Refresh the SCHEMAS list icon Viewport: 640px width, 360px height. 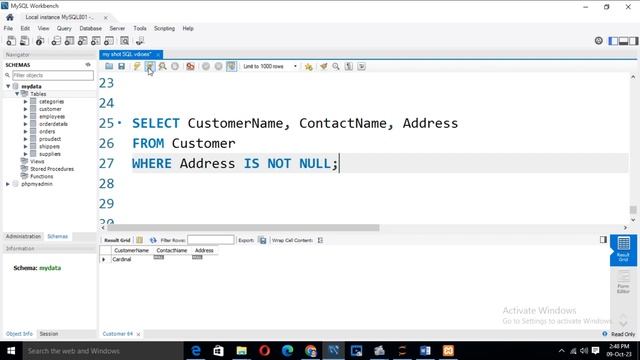click(88, 65)
